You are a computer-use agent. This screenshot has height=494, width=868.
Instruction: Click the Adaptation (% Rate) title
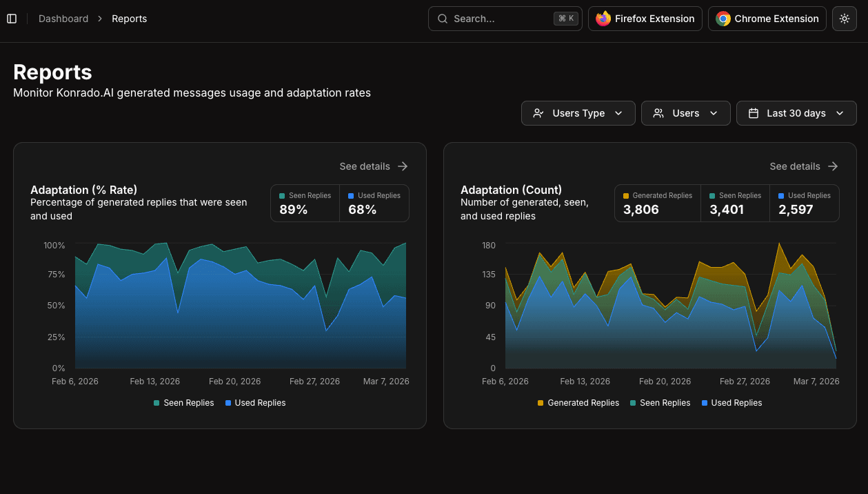tap(84, 190)
